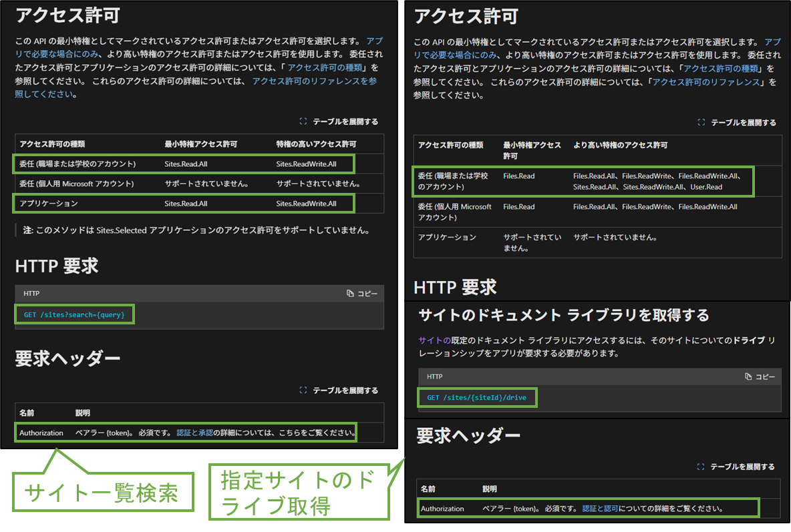Click 'コピー' label in right HTTP block
This screenshot has height=532, width=791.
click(x=766, y=376)
